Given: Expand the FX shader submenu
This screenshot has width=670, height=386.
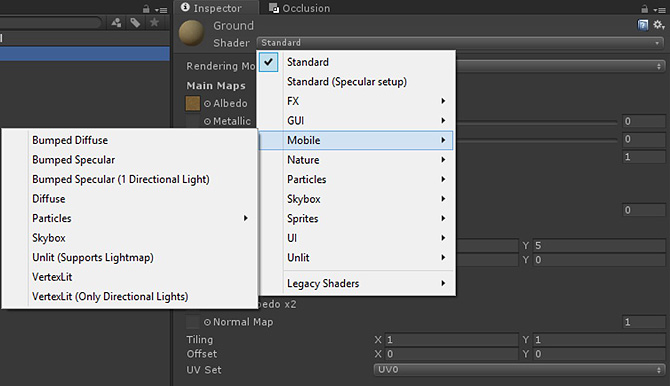Looking at the screenshot, I should 356,101.
